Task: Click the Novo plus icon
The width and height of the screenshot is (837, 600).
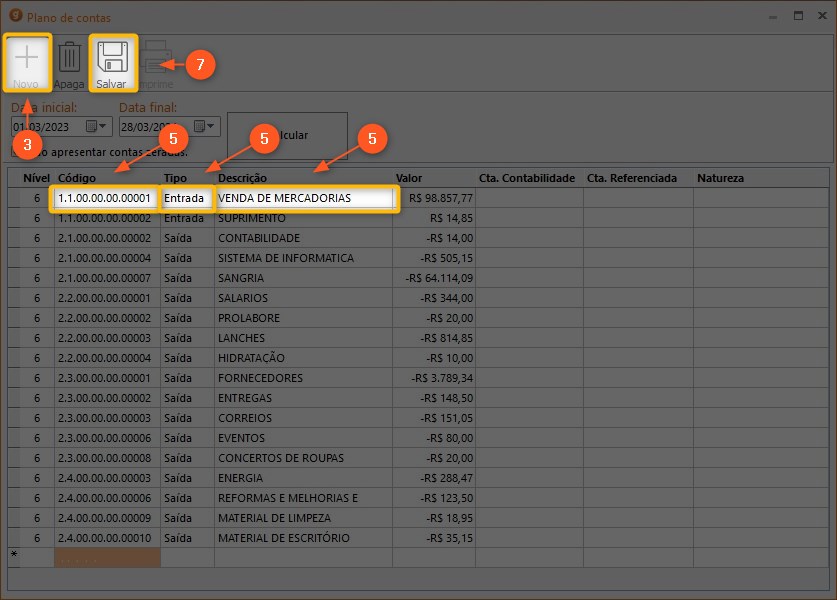Action: pyautogui.click(x=27, y=58)
